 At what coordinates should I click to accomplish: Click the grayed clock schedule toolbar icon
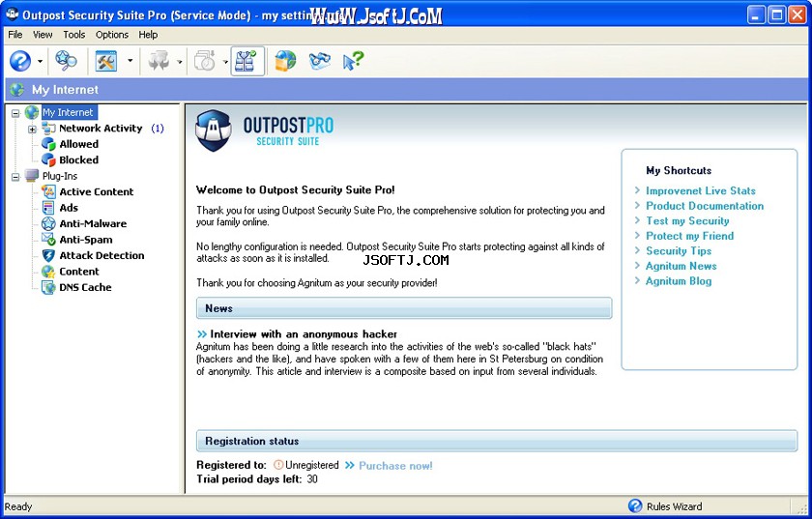205,61
